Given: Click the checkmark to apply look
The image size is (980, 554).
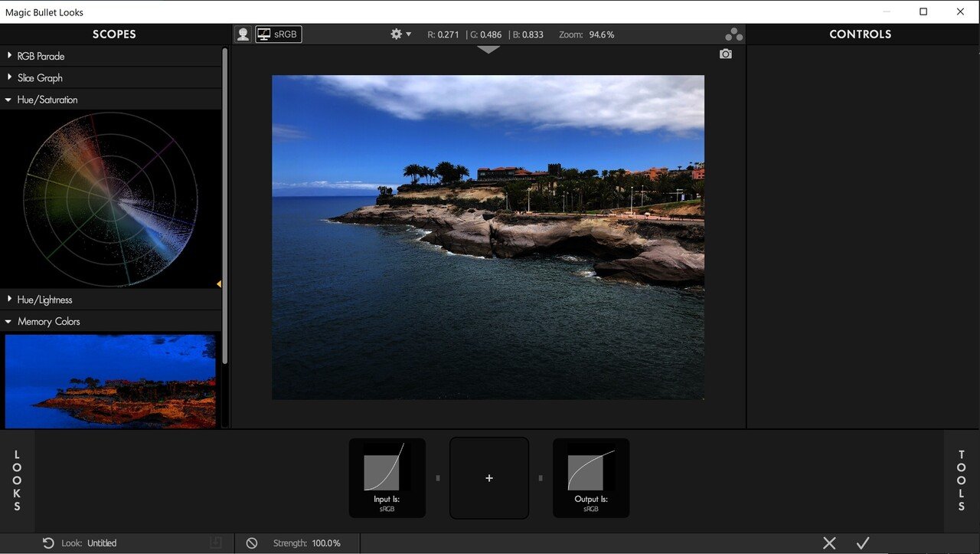Looking at the screenshot, I should [x=863, y=543].
